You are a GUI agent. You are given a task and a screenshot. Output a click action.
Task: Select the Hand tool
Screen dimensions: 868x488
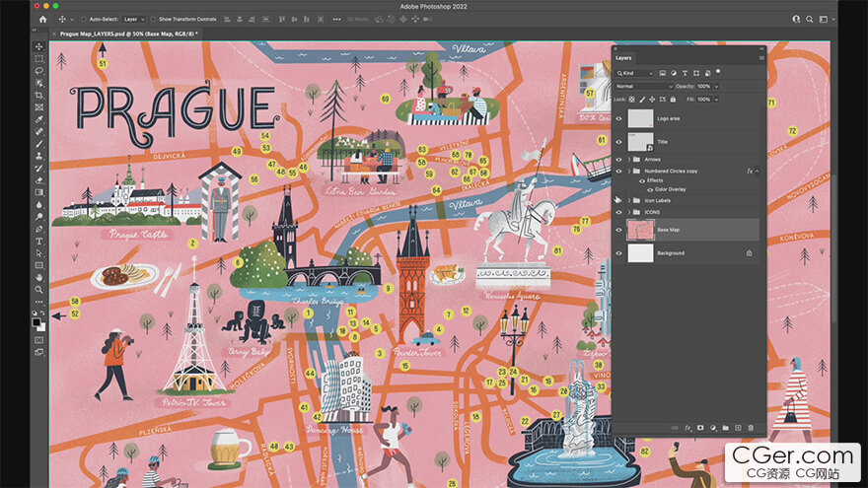[38, 278]
